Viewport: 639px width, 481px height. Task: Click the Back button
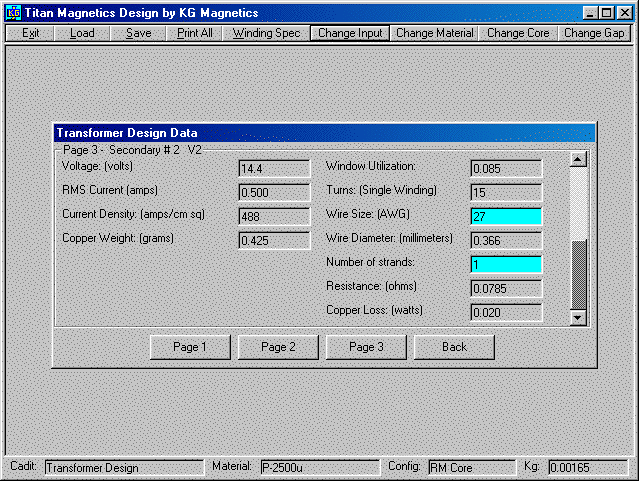coord(454,347)
